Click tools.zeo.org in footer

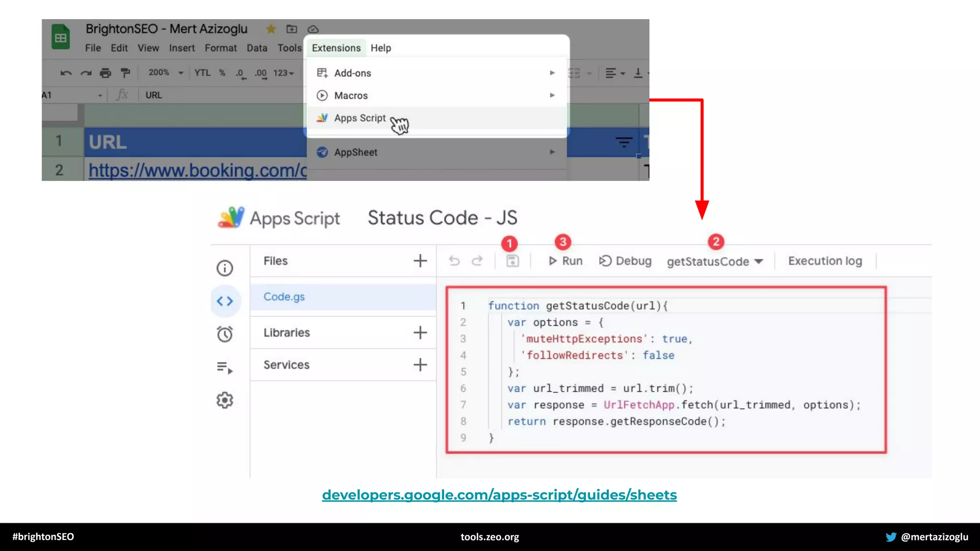point(490,537)
